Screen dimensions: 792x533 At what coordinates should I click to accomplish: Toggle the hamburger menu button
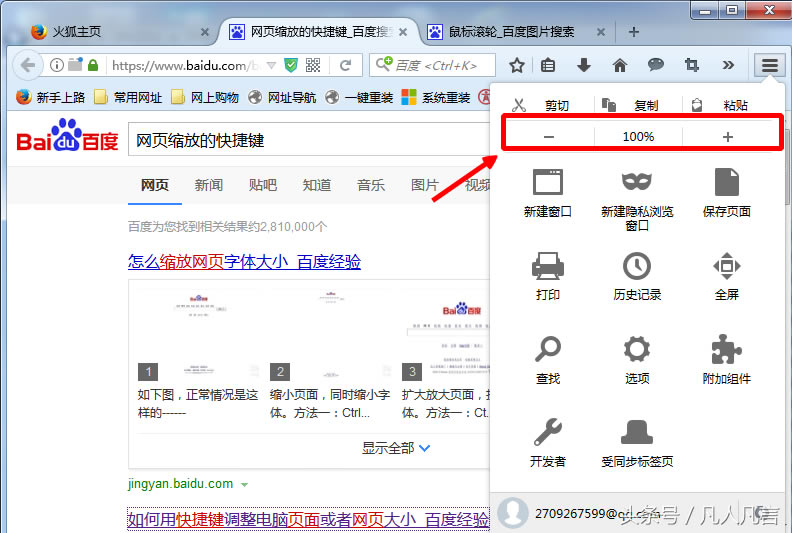[769, 65]
